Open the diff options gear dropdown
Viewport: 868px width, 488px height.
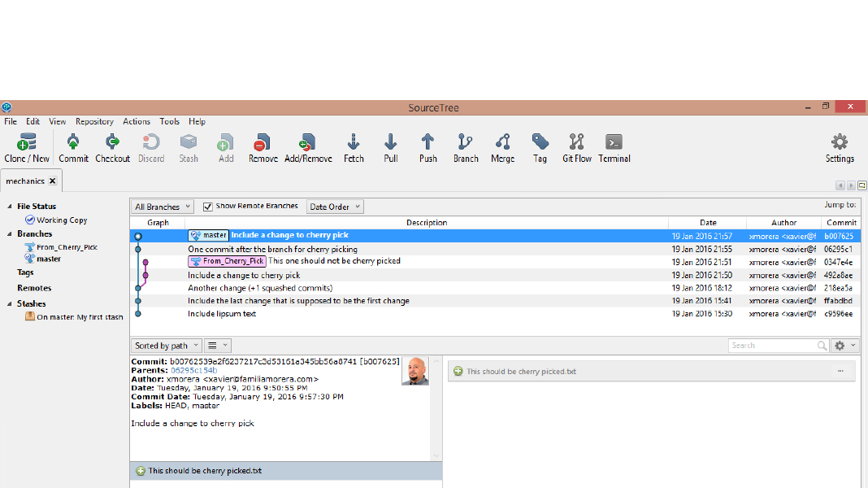click(844, 346)
